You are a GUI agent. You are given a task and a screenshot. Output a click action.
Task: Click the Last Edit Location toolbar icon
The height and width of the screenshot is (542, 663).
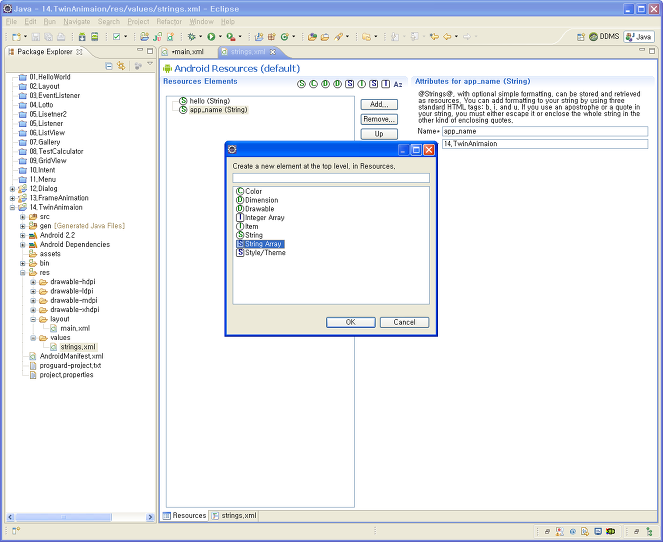pyautogui.click(x=434, y=37)
